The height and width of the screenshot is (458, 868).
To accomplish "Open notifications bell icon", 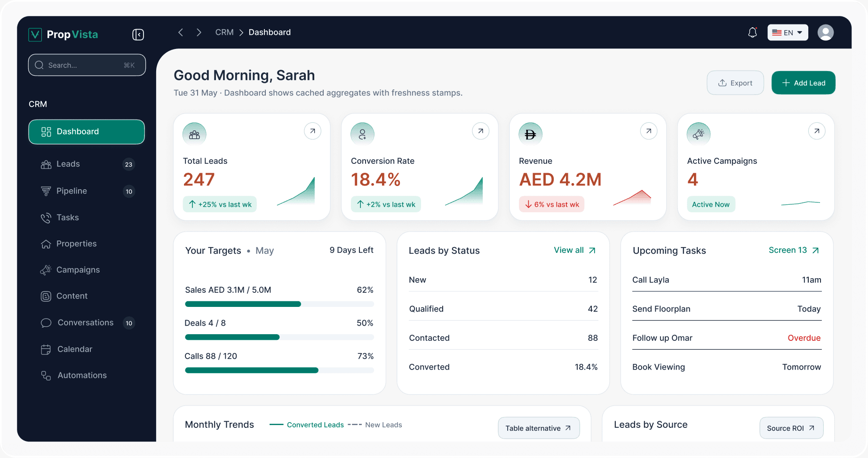I will (753, 32).
